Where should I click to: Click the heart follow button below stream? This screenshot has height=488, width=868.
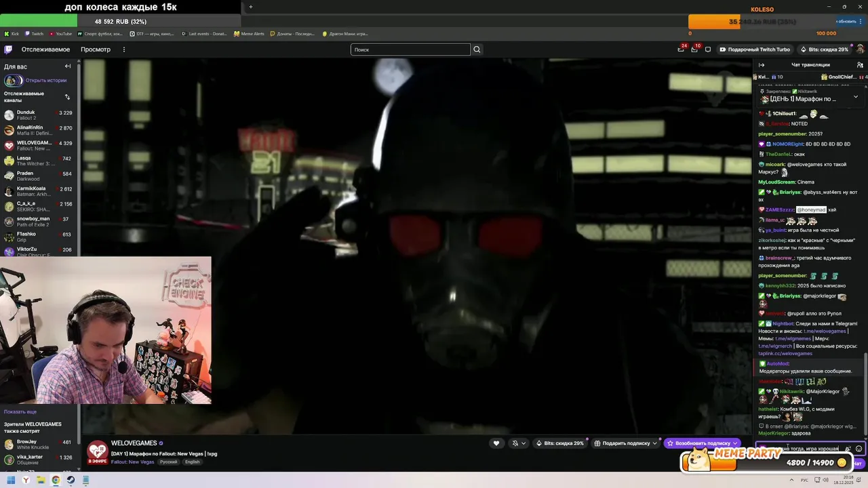496,443
